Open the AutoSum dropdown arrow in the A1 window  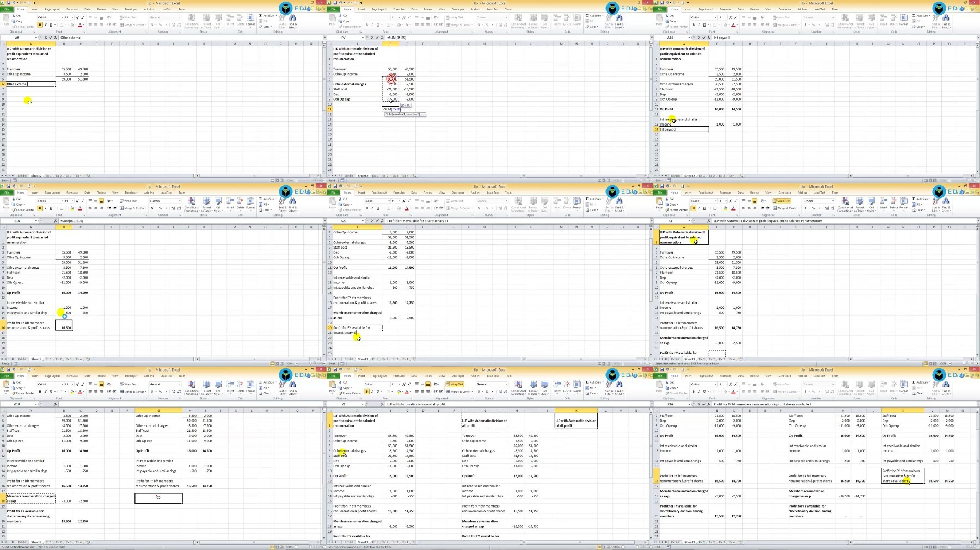929,199
